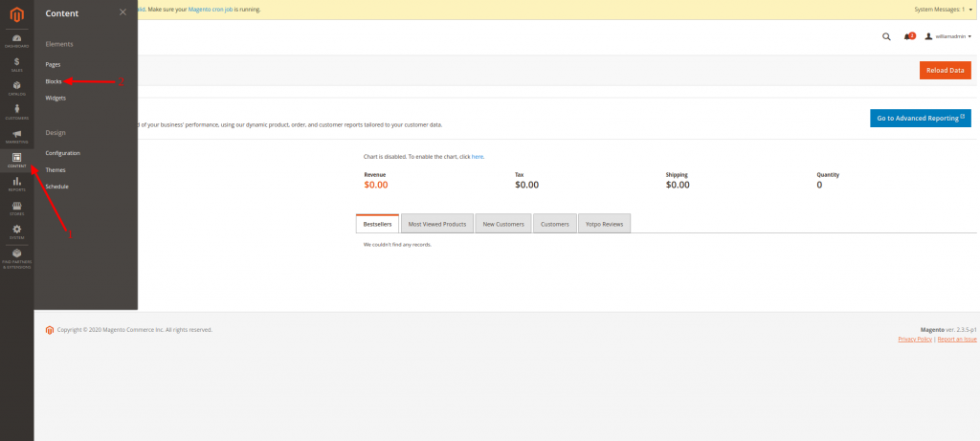The height and width of the screenshot is (441, 980).
Task: Click the Go to Advanced Reporting button
Action: (920, 118)
